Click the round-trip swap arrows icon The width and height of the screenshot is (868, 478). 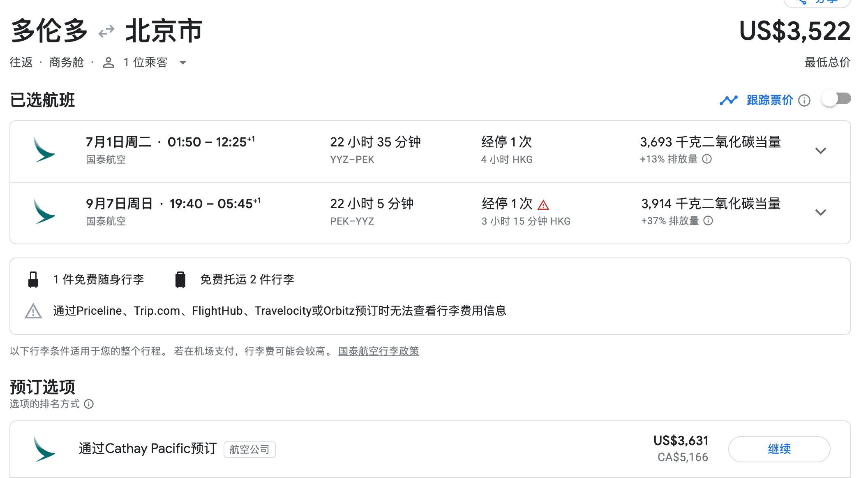click(106, 31)
